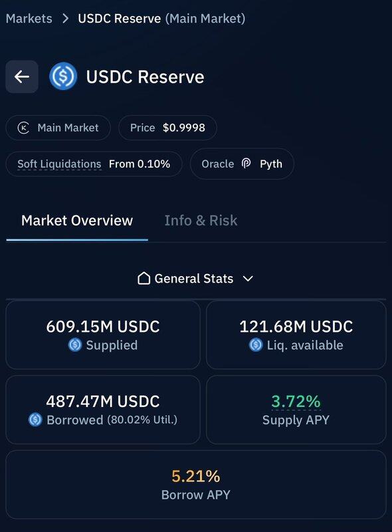This screenshot has height=532, width=392.
Task: Open the General Stats dropdown label
Action: click(x=194, y=279)
